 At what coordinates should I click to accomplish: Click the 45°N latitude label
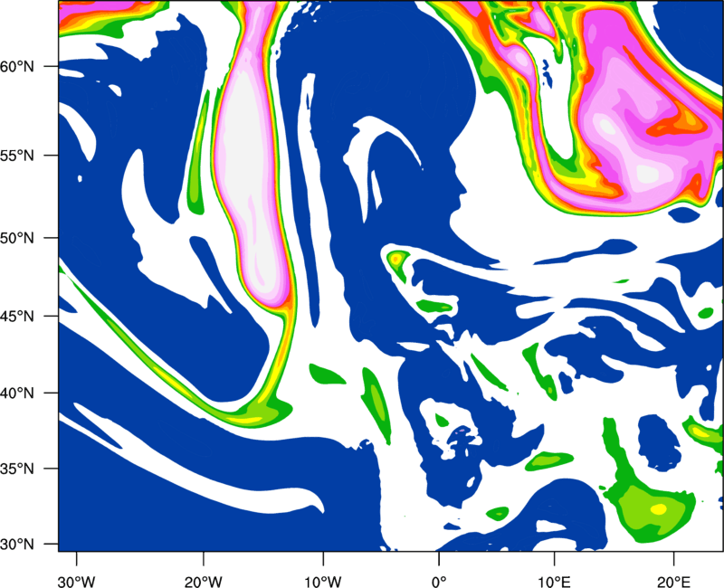(x=17, y=317)
